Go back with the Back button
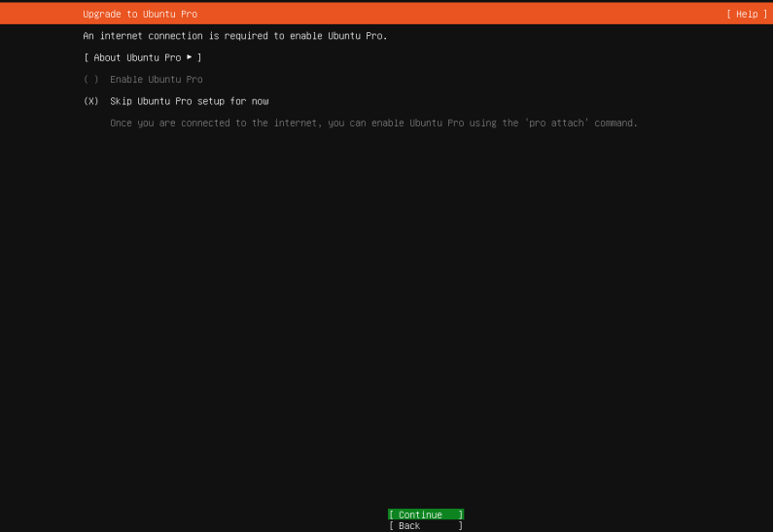This screenshot has height=532, width=774. 426,525
